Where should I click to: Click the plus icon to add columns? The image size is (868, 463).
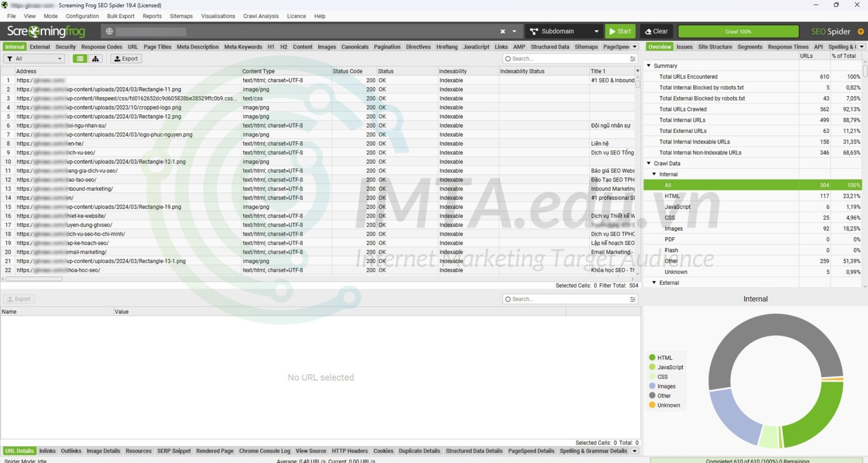point(637,71)
